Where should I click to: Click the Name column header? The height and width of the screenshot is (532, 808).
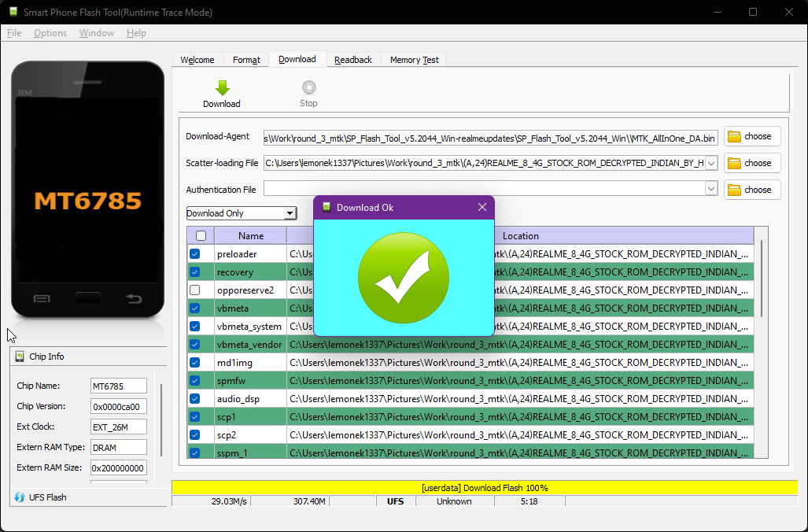pyautogui.click(x=250, y=235)
